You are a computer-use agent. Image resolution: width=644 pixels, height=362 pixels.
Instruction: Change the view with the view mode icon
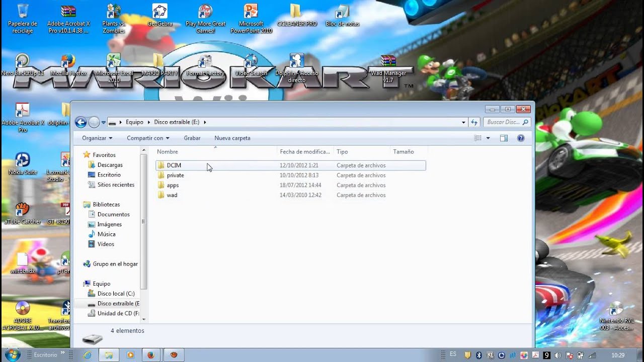[478, 138]
